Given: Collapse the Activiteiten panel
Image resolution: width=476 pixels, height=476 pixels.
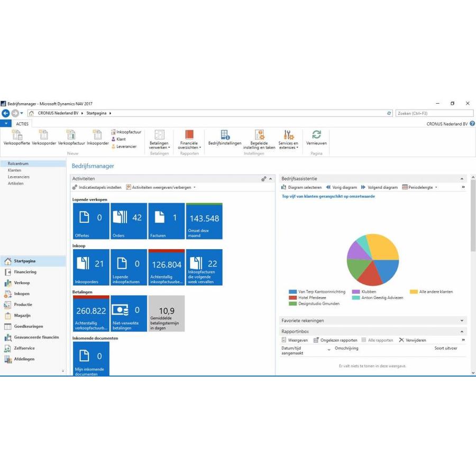Looking at the screenshot, I should [x=271, y=179].
